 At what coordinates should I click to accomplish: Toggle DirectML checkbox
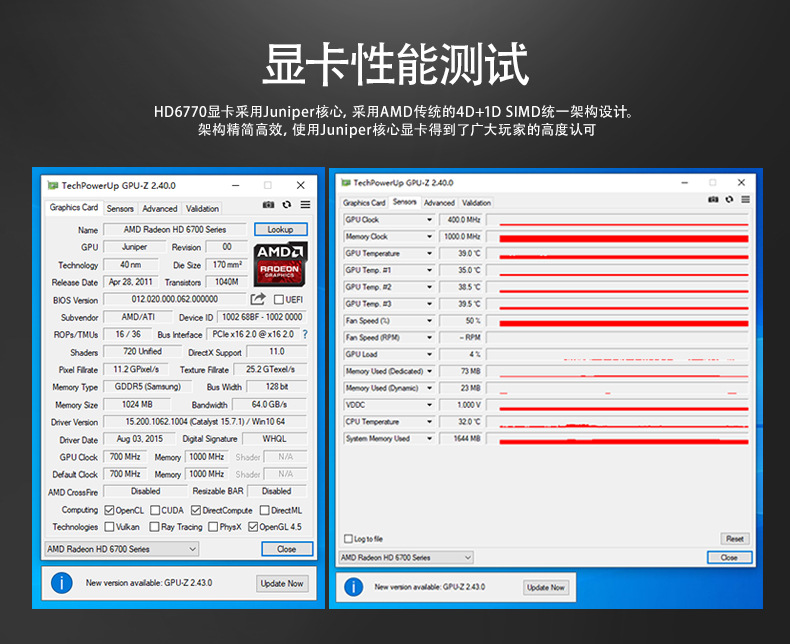[x=265, y=510]
